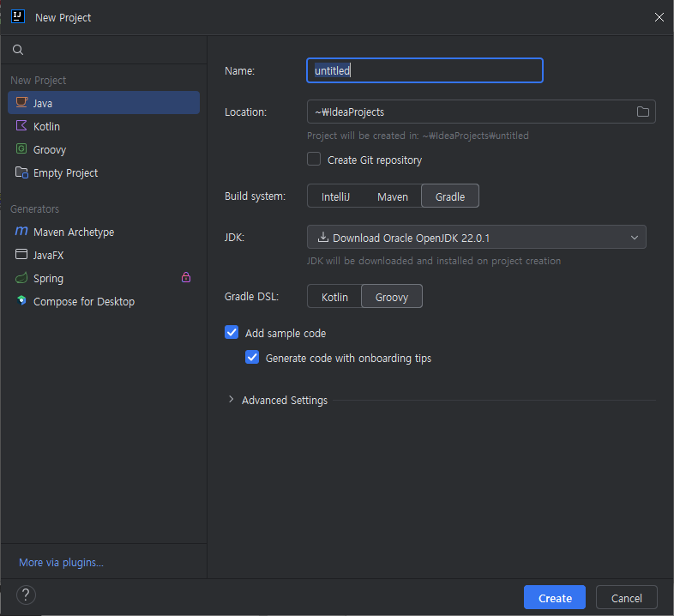Select Maven build system
This screenshot has height=616, width=674.
tap(393, 196)
